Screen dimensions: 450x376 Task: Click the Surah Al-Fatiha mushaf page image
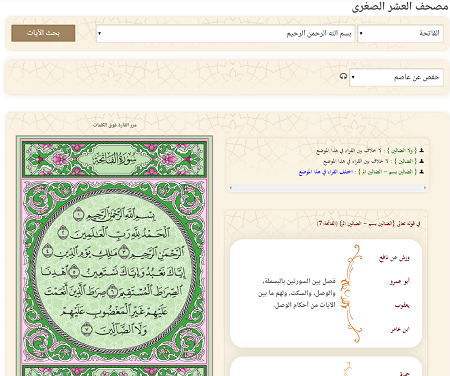(x=114, y=256)
